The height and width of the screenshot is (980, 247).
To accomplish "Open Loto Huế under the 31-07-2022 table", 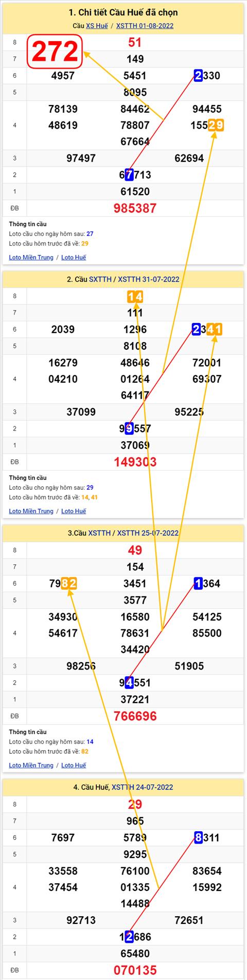I will (x=74, y=511).
